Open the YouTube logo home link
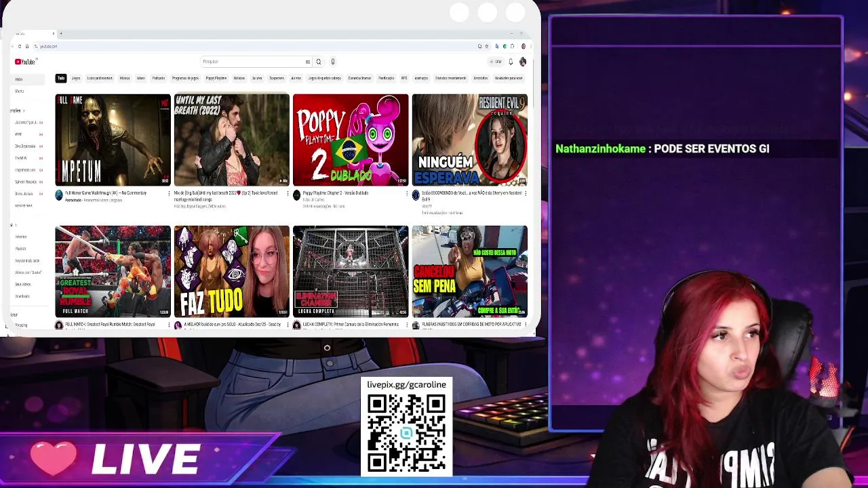Viewport: 868px width, 488px height. coord(25,62)
